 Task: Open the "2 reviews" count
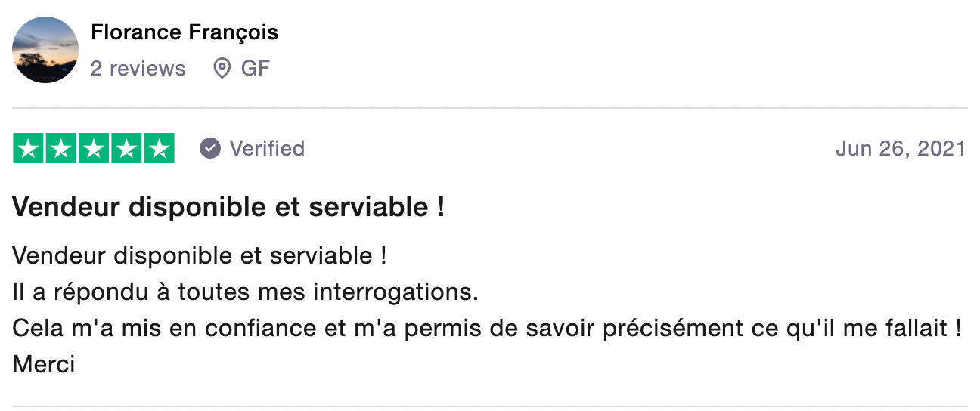(x=138, y=69)
